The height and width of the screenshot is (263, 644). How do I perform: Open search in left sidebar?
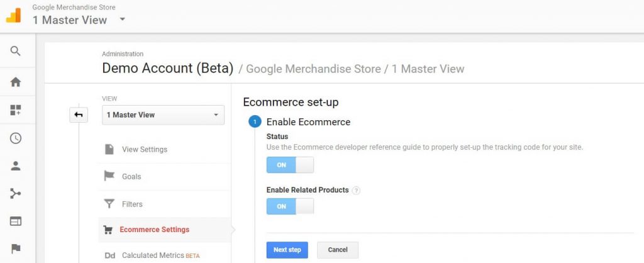tap(15, 52)
